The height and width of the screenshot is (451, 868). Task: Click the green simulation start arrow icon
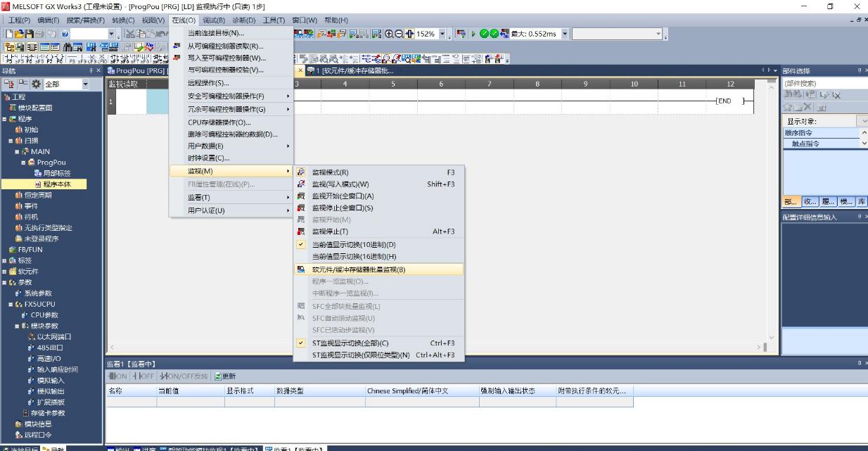click(x=473, y=34)
